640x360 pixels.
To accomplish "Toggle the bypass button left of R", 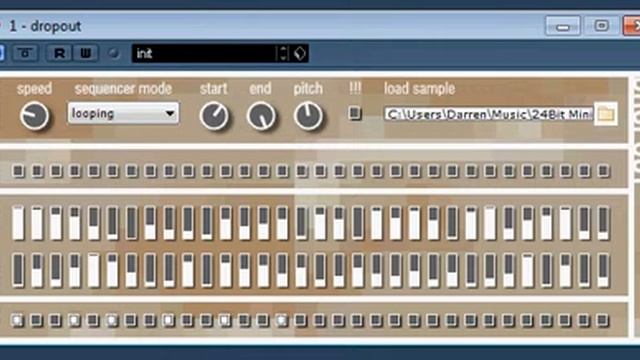I will point(25,53).
